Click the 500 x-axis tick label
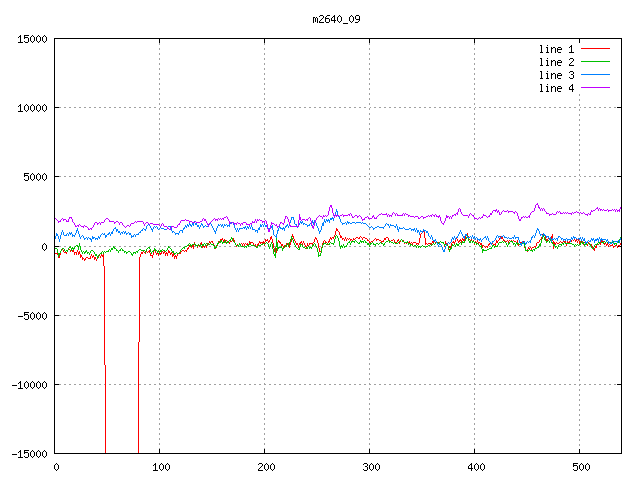The width and height of the screenshot is (640, 480). pyautogui.click(x=580, y=467)
